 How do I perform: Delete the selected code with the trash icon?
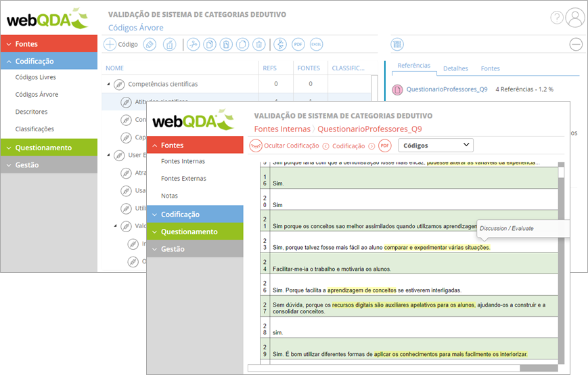(x=259, y=44)
